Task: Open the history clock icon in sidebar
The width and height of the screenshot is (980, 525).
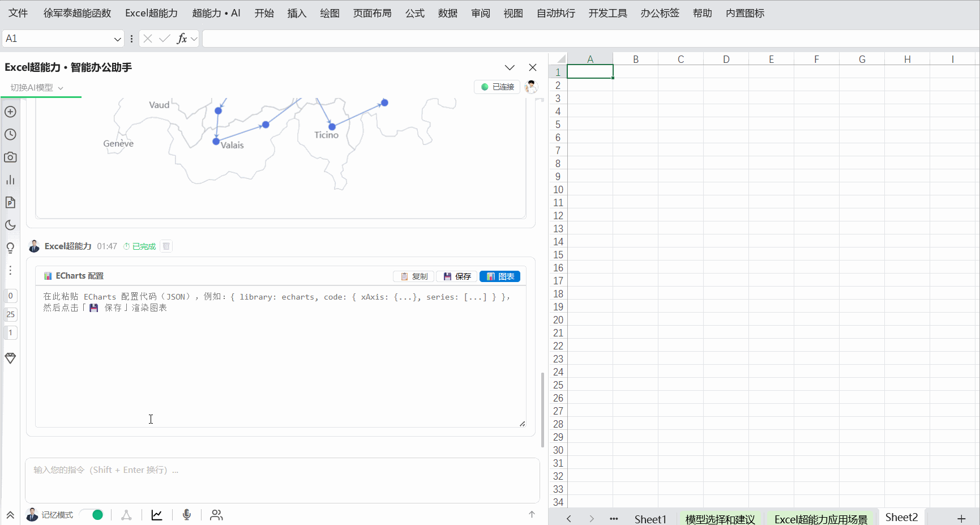Action: click(10, 134)
